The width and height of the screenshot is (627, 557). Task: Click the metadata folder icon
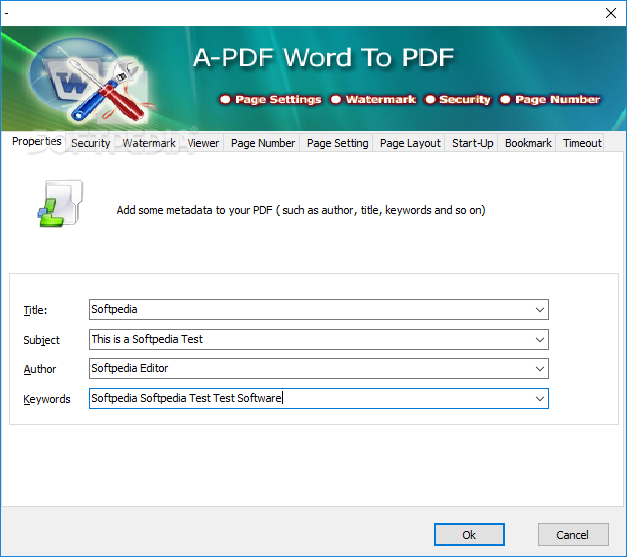pos(61,203)
